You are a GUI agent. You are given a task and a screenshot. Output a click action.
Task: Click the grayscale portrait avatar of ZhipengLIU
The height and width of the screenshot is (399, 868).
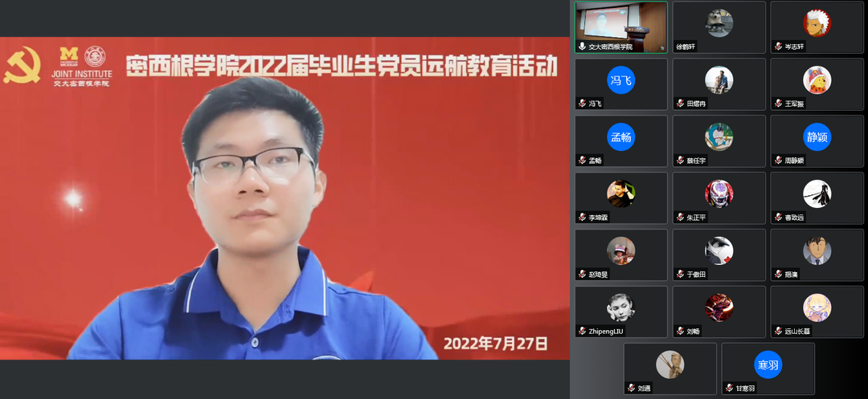[x=621, y=307]
